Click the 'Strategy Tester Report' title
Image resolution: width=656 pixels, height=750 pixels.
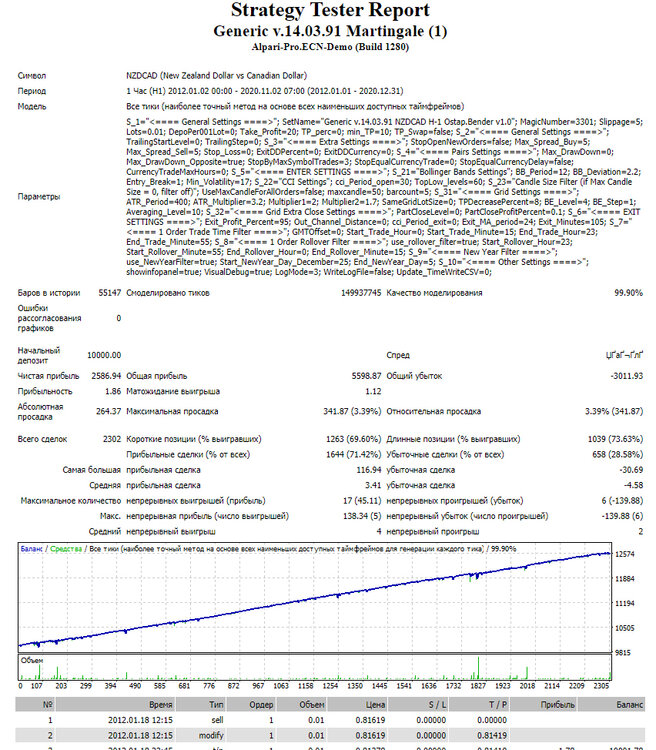point(330,10)
